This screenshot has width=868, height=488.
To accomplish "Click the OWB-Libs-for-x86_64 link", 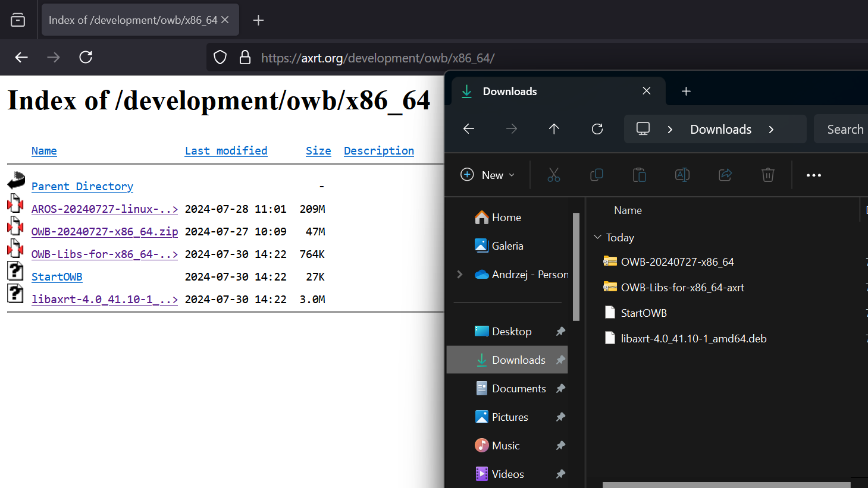I will coord(105,254).
